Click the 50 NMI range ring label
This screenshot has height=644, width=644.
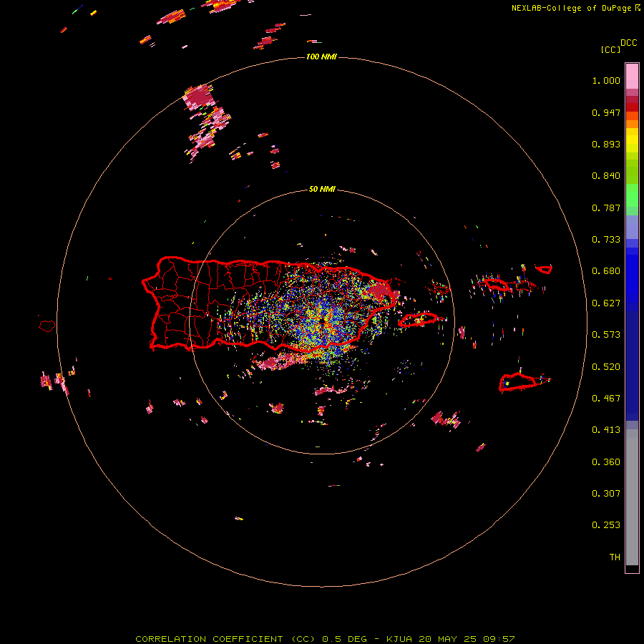pyautogui.click(x=322, y=189)
